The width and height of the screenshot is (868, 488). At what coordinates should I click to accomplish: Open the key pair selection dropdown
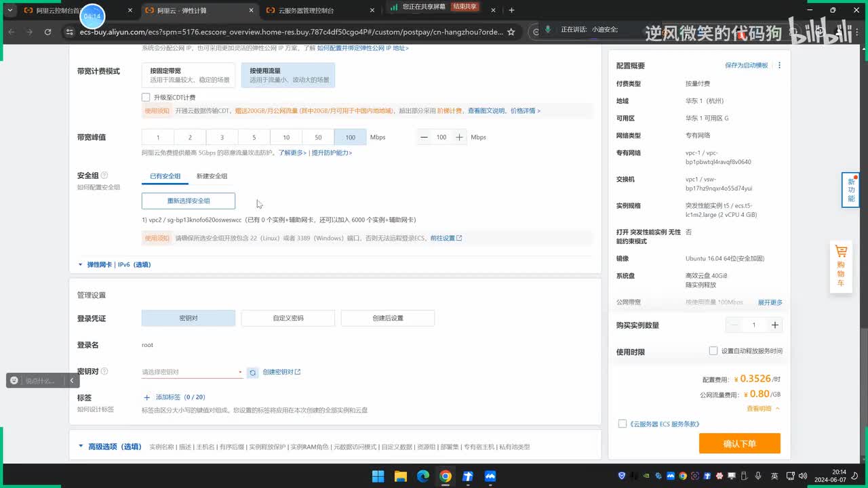(x=192, y=372)
